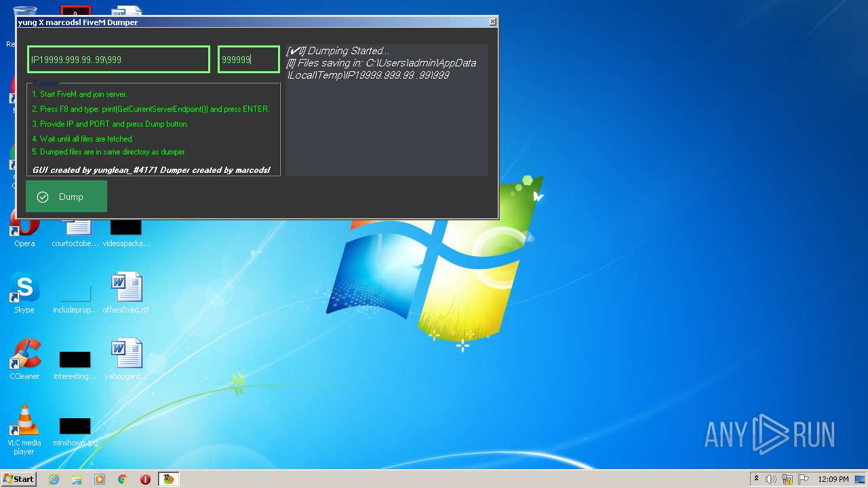Click the 'GUI created by yunglean_#4171' credit text
Viewport: 868px width, 488px height.
pyautogui.click(x=151, y=170)
